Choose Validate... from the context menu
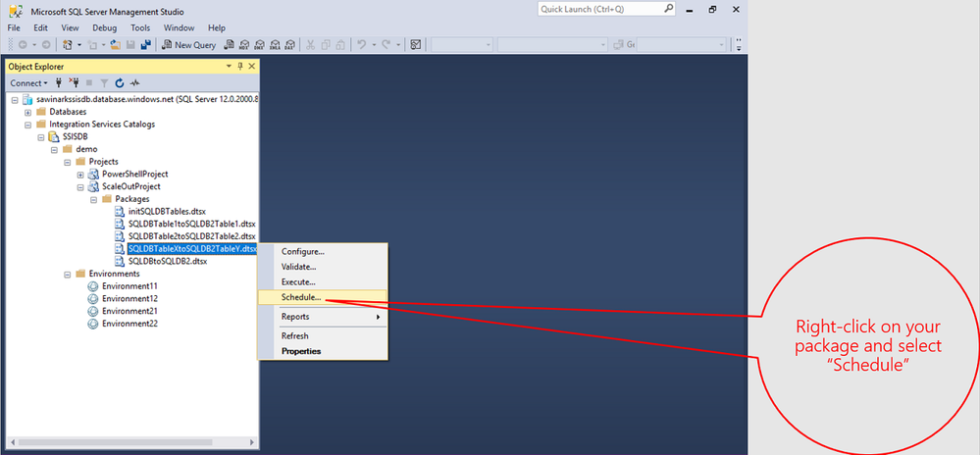Image resolution: width=980 pixels, height=455 pixels. click(x=323, y=267)
